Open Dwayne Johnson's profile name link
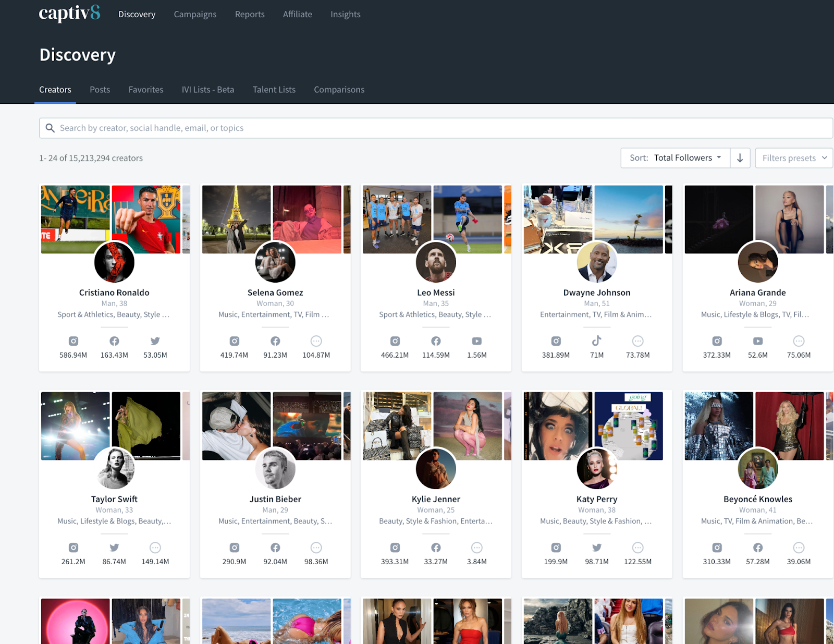The width and height of the screenshot is (834, 644). point(597,293)
